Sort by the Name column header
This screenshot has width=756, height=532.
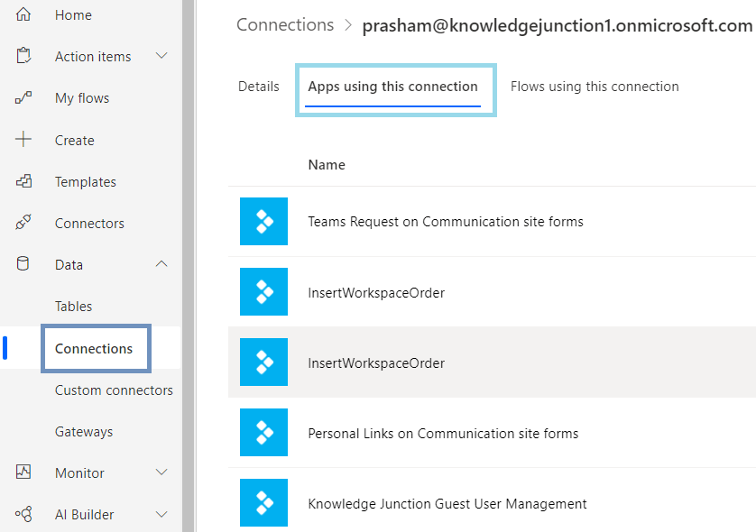click(x=327, y=164)
